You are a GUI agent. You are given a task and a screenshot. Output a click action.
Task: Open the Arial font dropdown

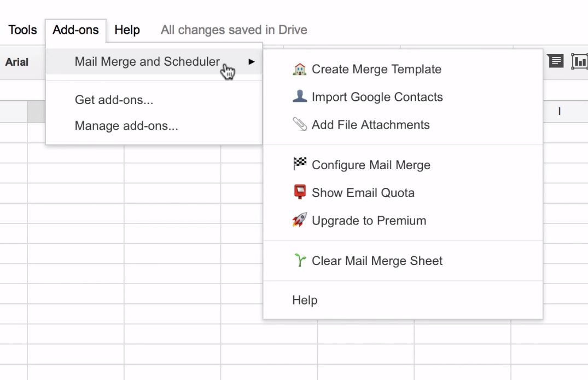(17, 62)
